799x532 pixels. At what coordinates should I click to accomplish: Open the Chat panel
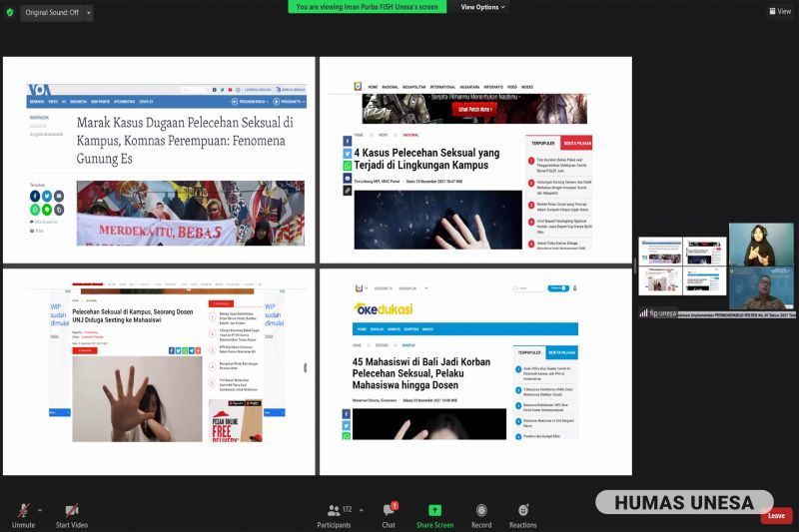389,515
